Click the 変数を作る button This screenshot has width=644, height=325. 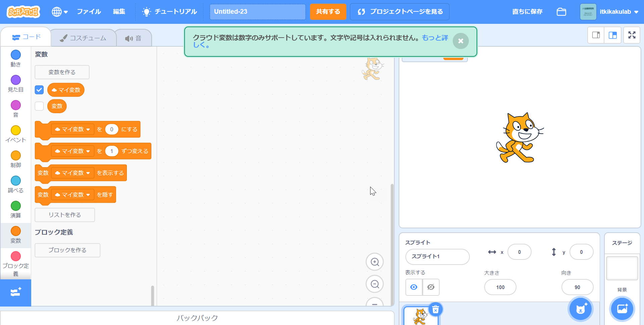click(x=62, y=72)
